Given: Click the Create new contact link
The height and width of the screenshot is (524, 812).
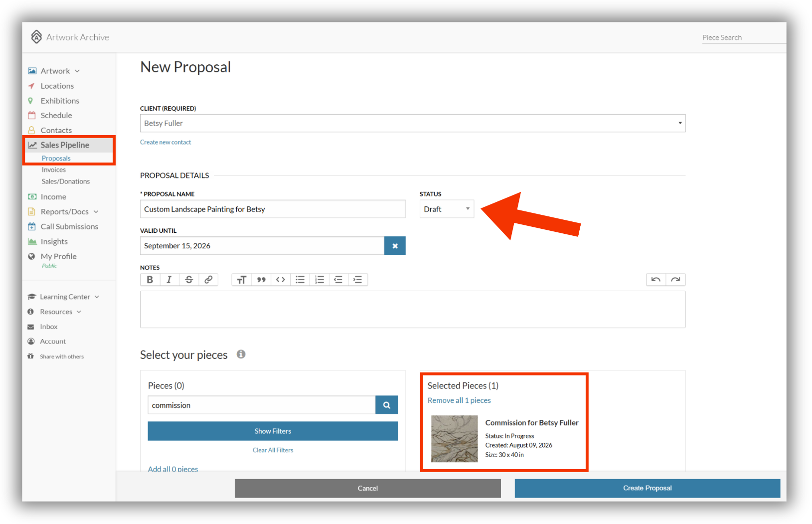Looking at the screenshot, I should [x=165, y=142].
